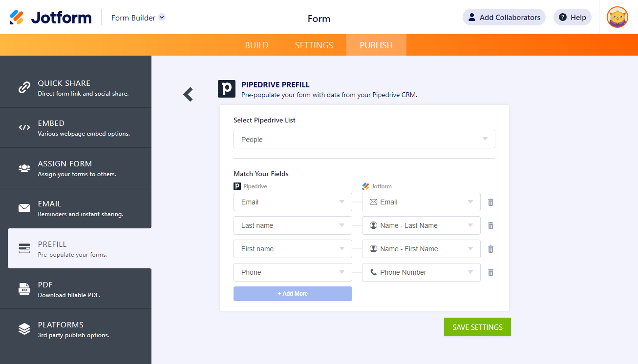Change Jotform Name - Last Name mapping dropdown
This screenshot has width=638, height=364.
click(x=421, y=225)
